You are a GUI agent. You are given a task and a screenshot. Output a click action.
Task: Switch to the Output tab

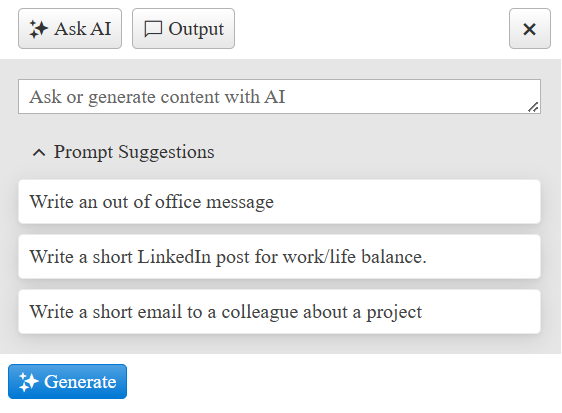(x=183, y=29)
